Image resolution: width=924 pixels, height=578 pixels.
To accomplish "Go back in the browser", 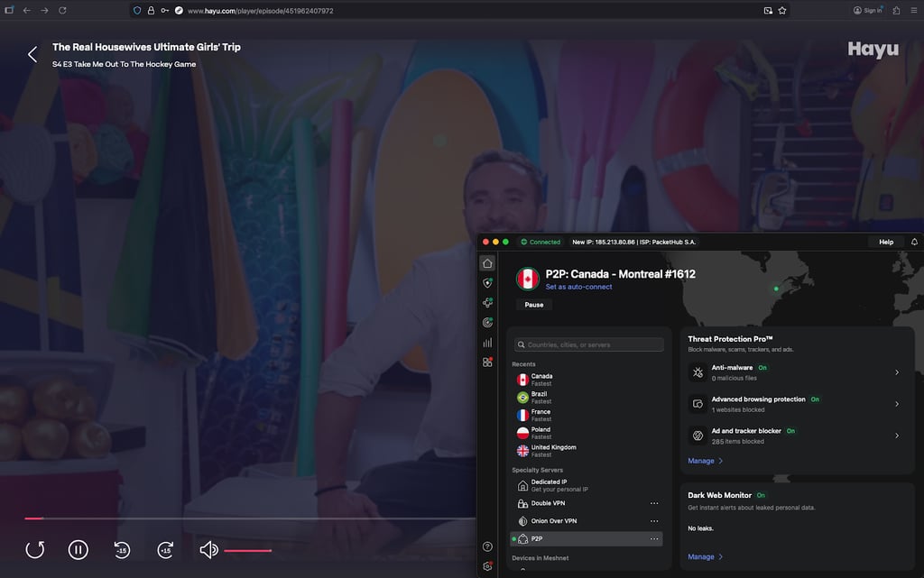I will (26, 11).
